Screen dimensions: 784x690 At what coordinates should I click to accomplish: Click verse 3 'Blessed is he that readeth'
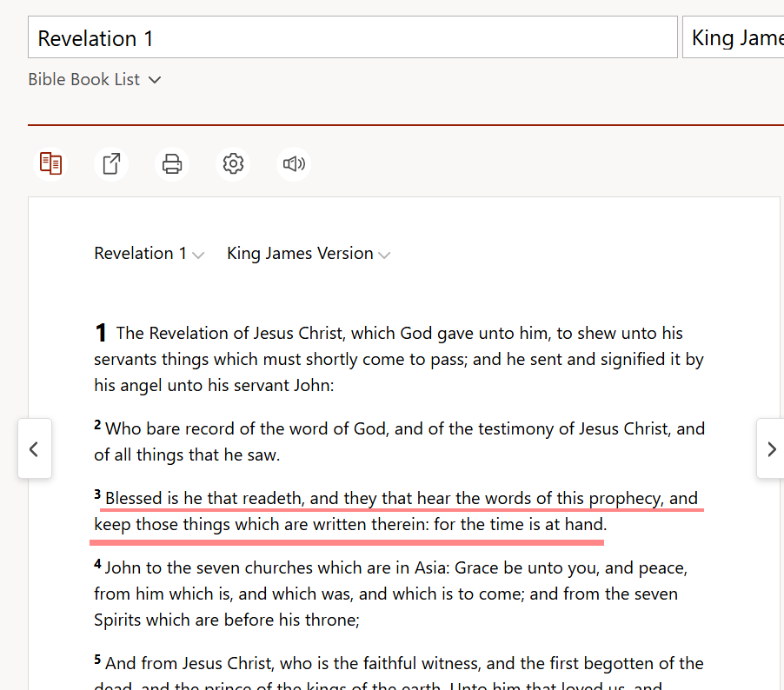pos(396,511)
